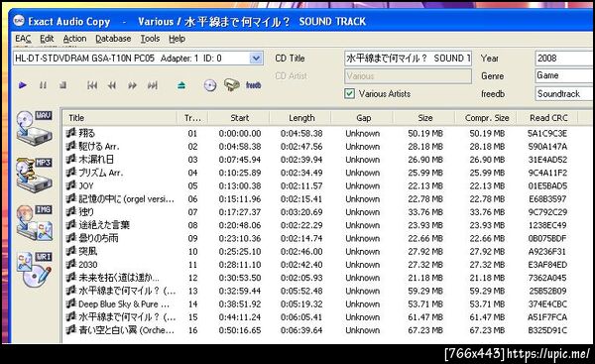Sort by Start column header
Image resolution: width=595 pixels, height=364 pixels.
coord(239,118)
